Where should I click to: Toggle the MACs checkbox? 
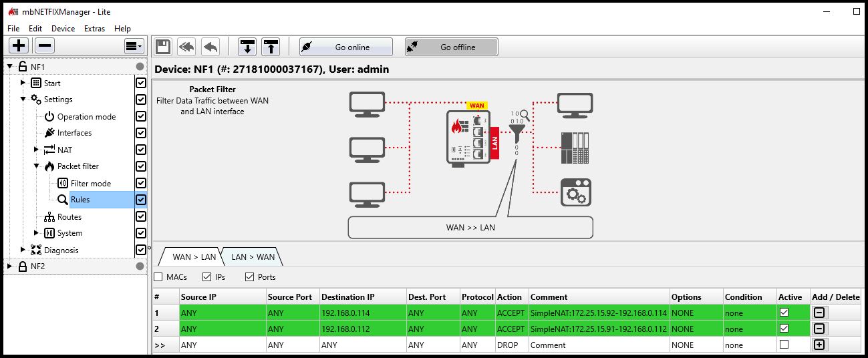158,277
